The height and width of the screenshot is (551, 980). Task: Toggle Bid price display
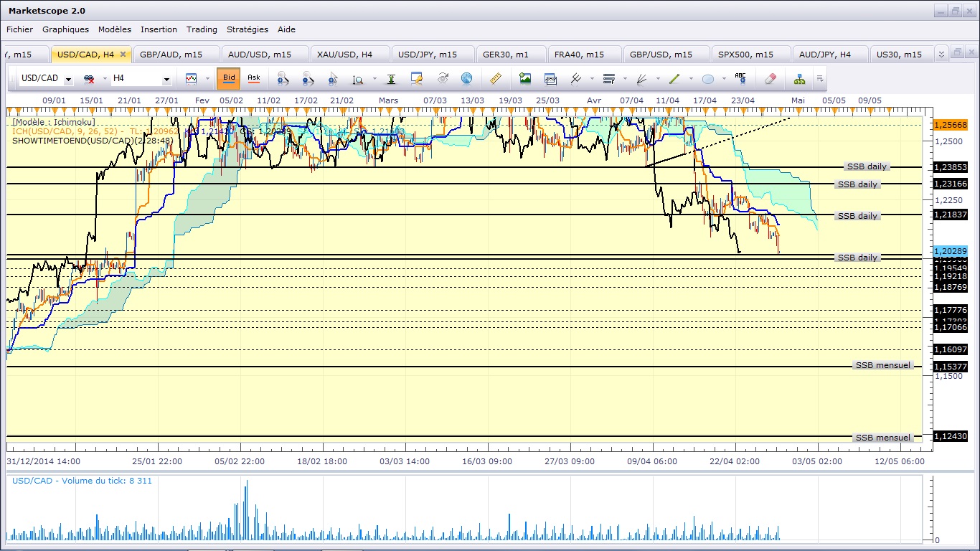point(229,78)
